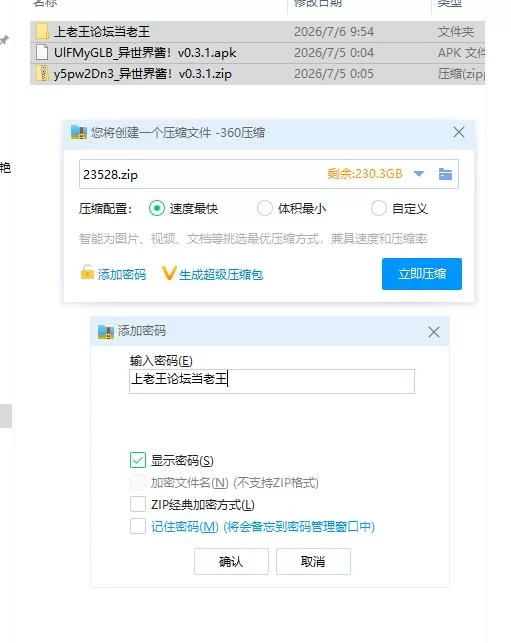Click into the 输入密码 text field
Viewport: 511px width, 643px height.
click(272, 381)
